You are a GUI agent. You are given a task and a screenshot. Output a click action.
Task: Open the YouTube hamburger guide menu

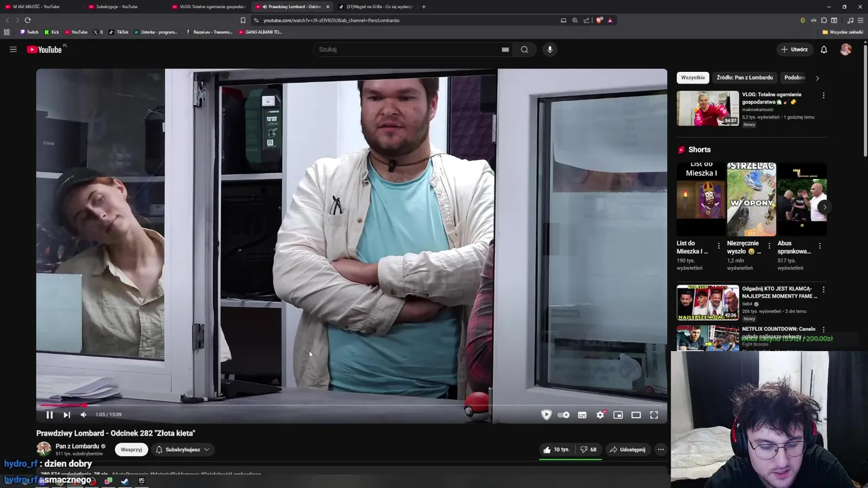(x=13, y=49)
